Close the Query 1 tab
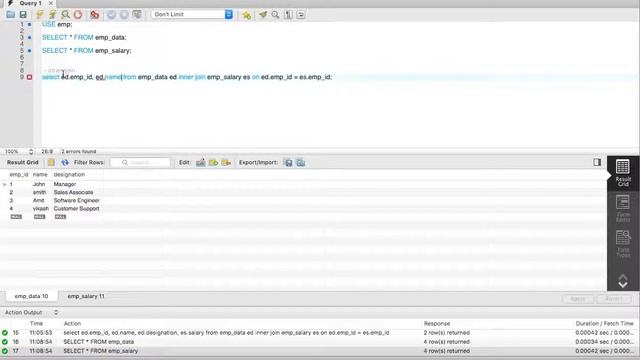 tap(51, 3)
